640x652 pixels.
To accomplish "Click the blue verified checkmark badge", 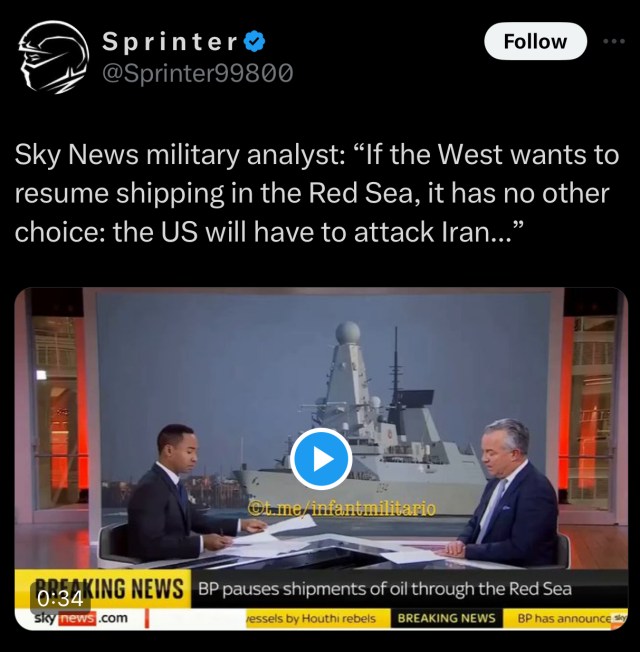I will click(x=254, y=42).
